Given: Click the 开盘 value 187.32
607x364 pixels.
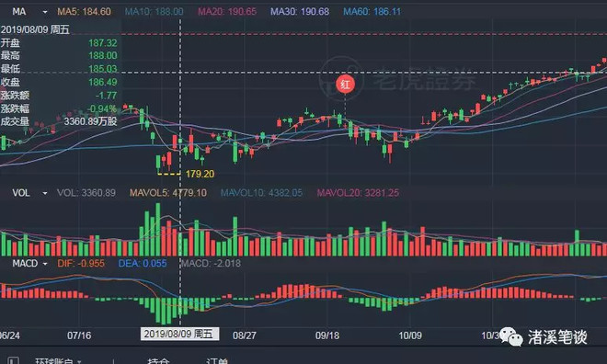Looking at the screenshot, I should 103,43.
